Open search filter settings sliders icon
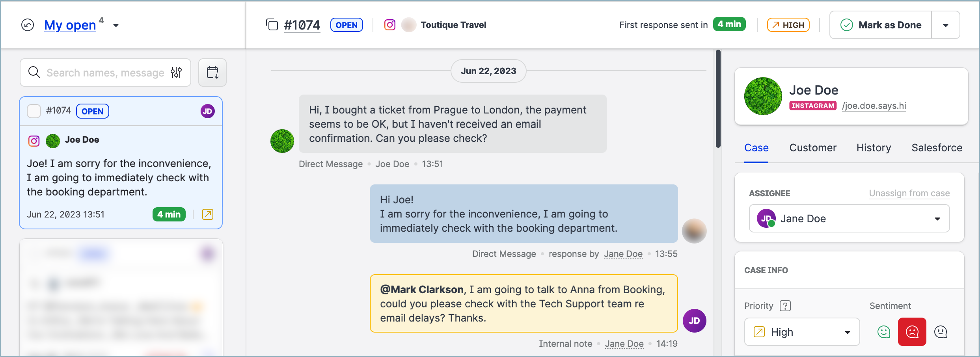 (x=176, y=73)
